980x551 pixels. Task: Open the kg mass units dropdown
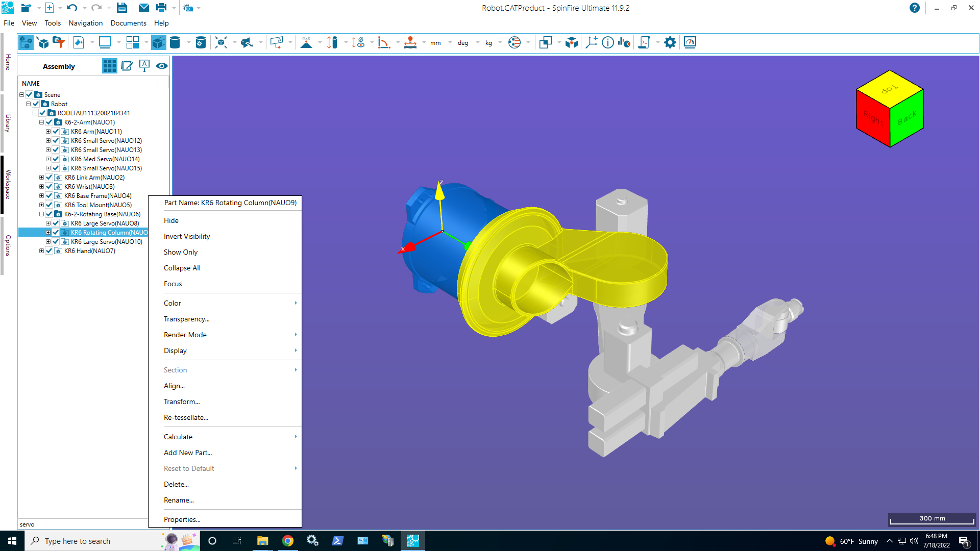(500, 43)
